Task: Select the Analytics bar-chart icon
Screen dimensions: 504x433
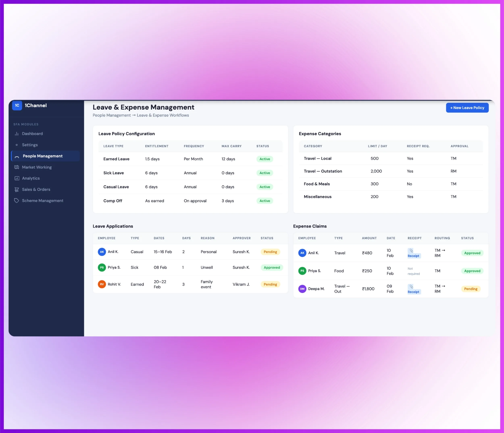Action: pyautogui.click(x=17, y=178)
